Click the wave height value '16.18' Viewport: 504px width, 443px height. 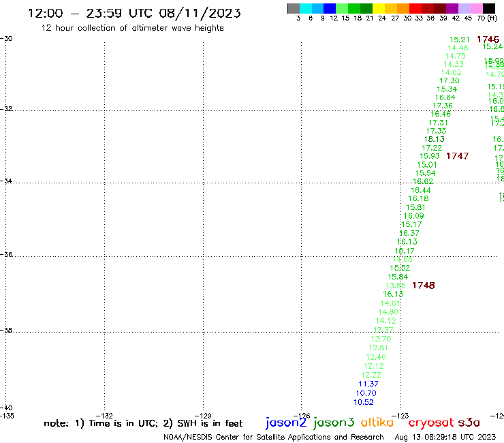coord(418,198)
